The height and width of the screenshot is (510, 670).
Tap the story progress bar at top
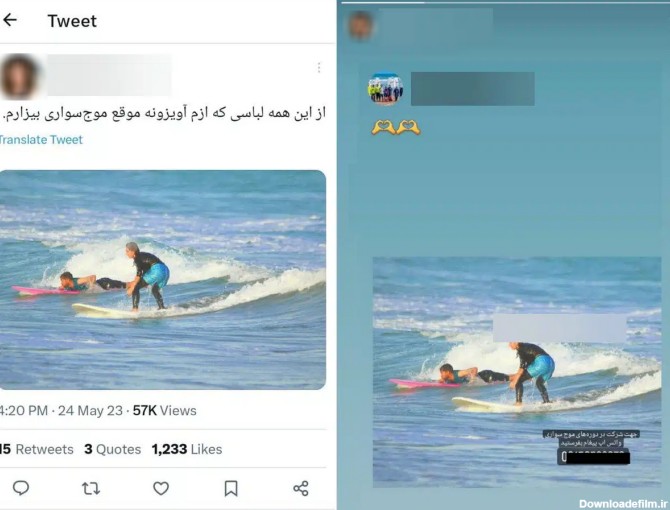pyautogui.click(x=505, y=3)
